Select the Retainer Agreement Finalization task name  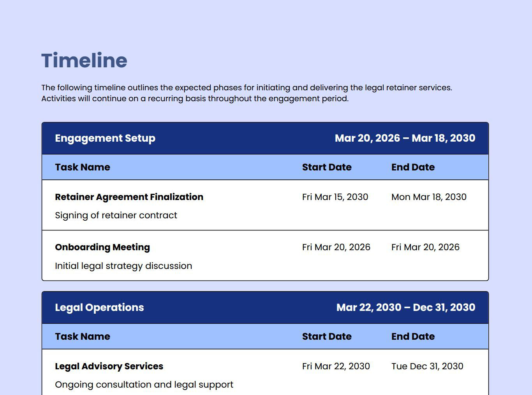pyautogui.click(x=129, y=197)
